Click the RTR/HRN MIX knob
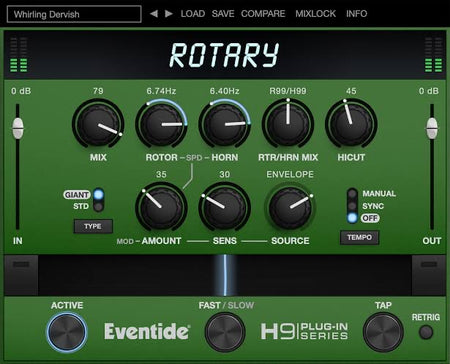 coord(288,124)
